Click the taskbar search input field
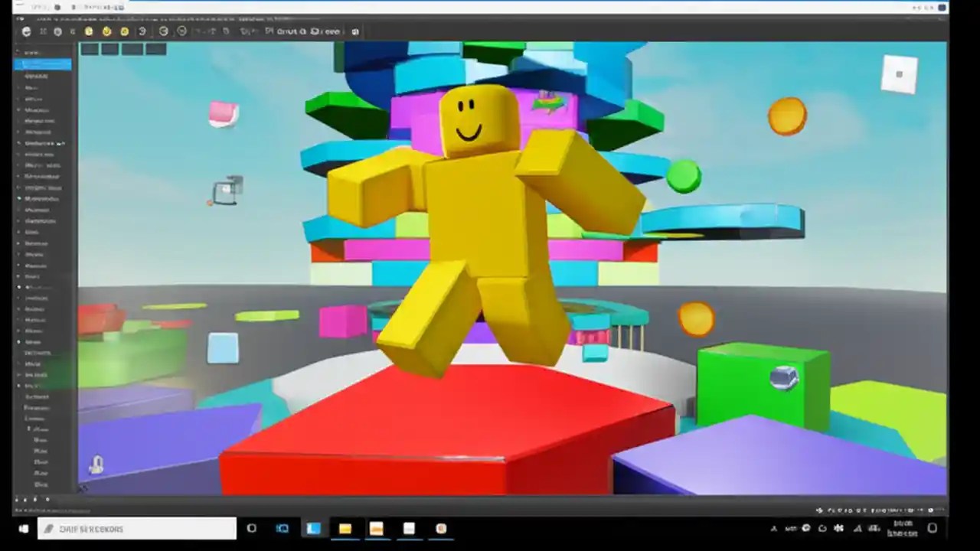The image size is (980, 551). pos(138,528)
